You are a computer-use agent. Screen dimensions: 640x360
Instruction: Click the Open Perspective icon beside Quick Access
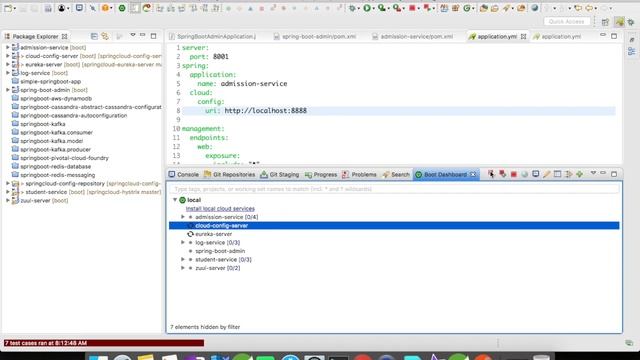[x=605, y=22]
